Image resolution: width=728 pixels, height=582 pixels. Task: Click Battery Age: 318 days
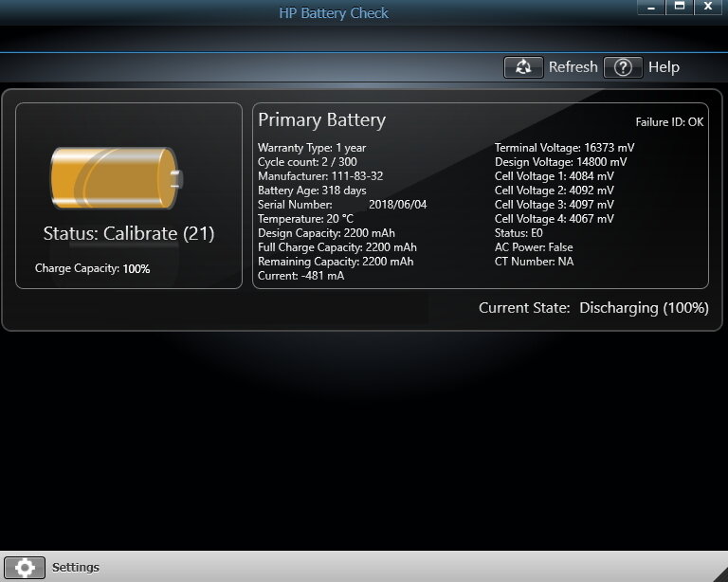click(312, 191)
